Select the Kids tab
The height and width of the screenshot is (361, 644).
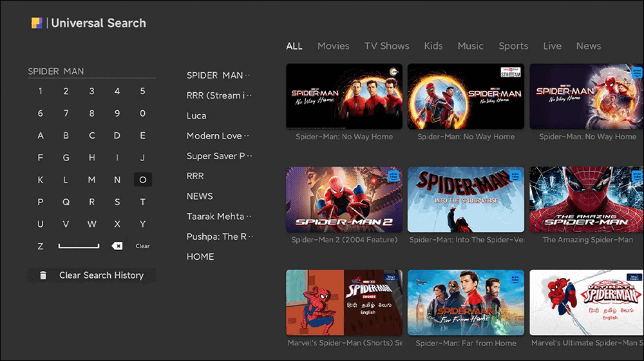(x=433, y=46)
